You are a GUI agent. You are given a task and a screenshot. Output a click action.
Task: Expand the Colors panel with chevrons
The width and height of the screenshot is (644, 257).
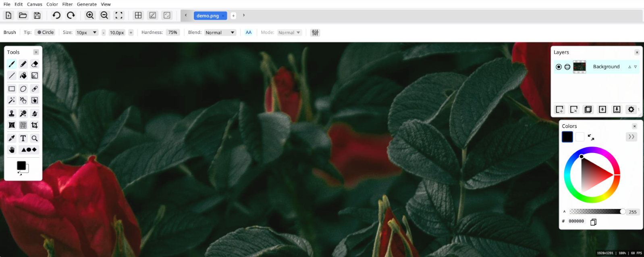632,137
